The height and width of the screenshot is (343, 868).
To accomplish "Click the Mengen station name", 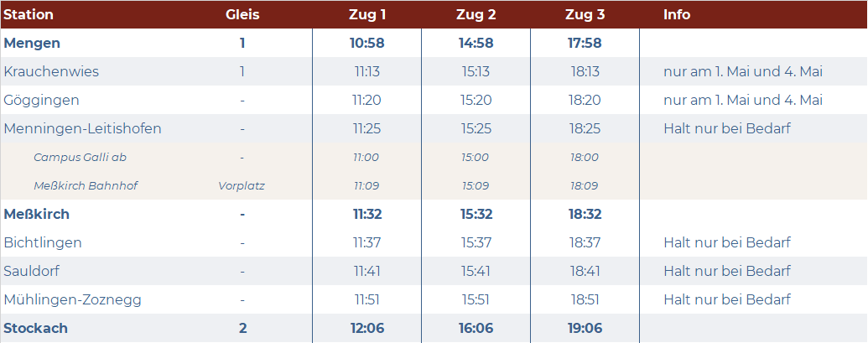I will 32,43.
